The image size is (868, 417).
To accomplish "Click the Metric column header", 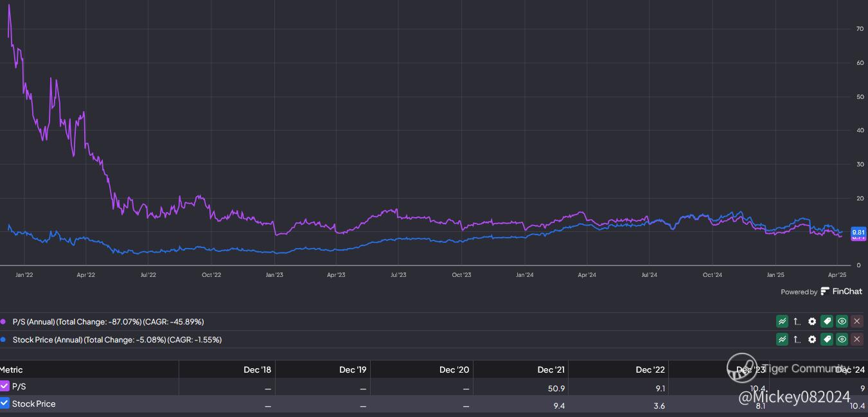I will click(12, 369).
